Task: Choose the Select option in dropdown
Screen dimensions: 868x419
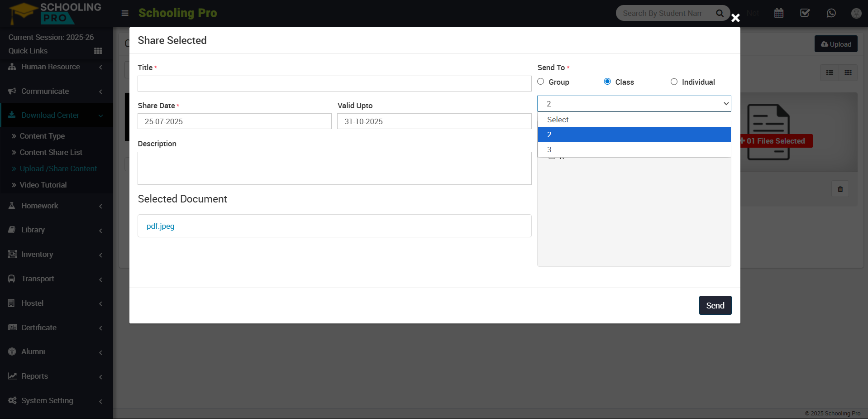Action: pos(634,120)
